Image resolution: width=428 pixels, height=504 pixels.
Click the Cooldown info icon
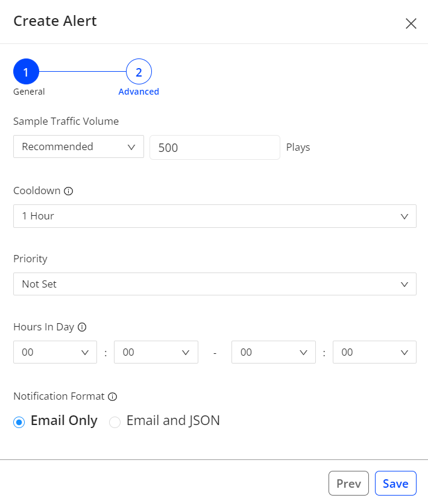point(69,191)
